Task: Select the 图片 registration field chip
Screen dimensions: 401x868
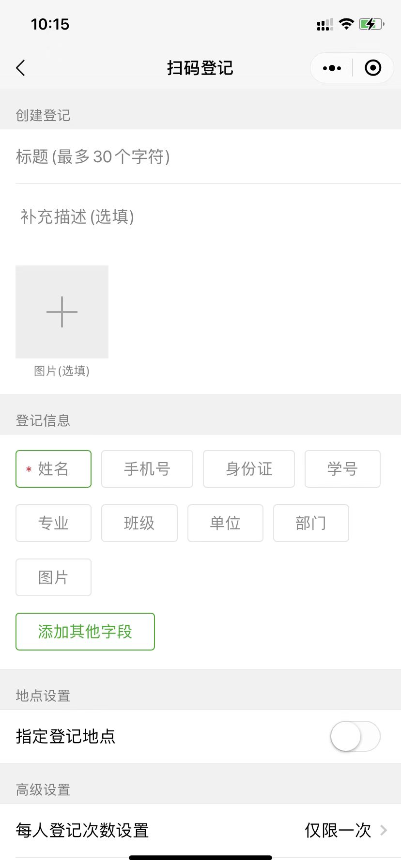Action: point(54,577)
